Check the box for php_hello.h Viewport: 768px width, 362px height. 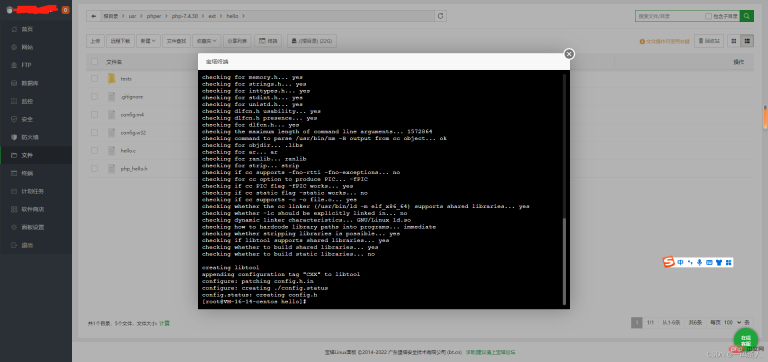coord(95,169)
